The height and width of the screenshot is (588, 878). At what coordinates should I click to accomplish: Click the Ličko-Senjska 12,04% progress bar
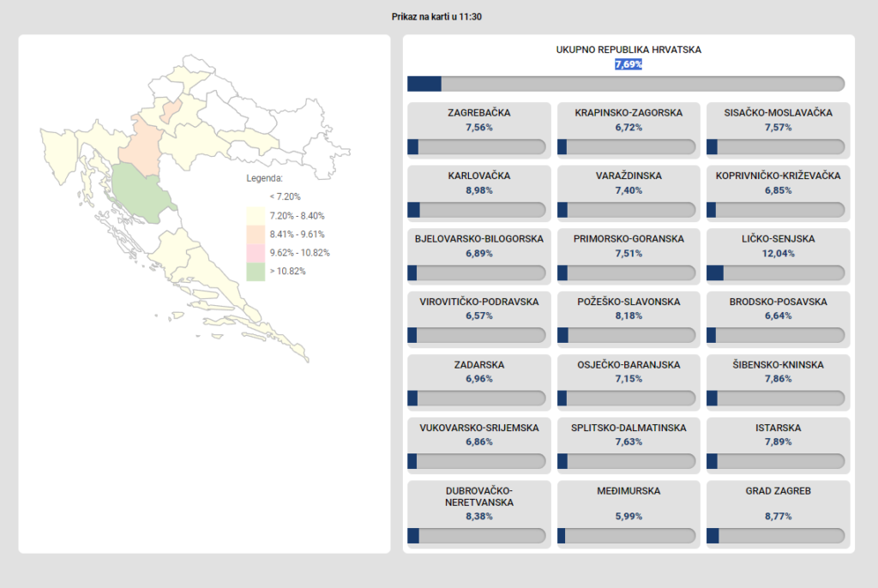click(778, 273)
